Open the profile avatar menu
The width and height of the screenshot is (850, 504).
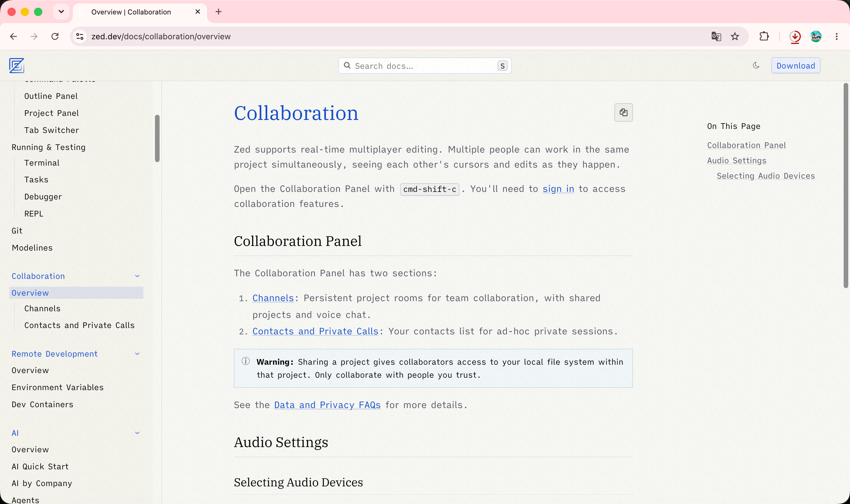click(x=816, y=36)
